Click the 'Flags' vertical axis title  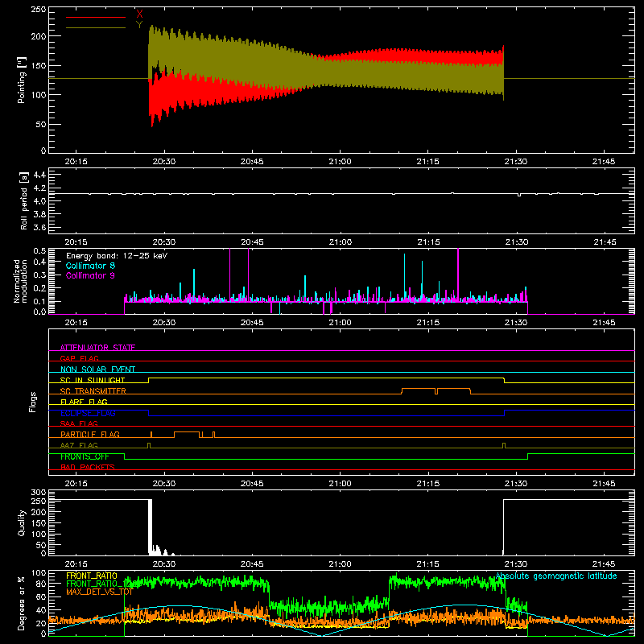[32, 402]
